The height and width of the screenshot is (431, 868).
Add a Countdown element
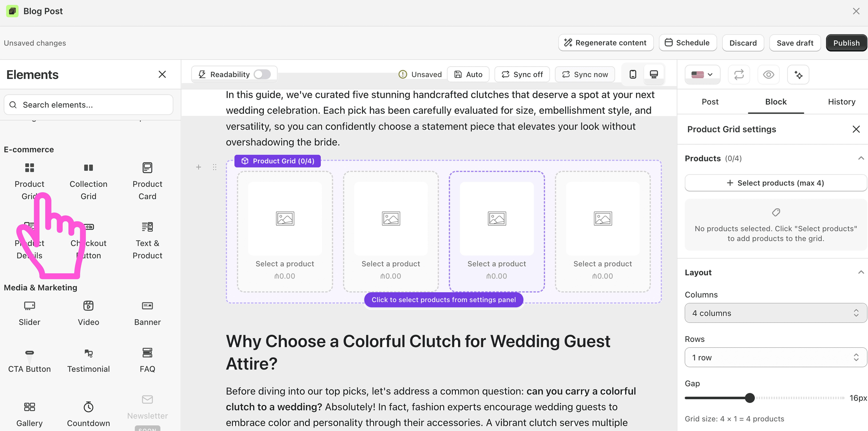88,414
